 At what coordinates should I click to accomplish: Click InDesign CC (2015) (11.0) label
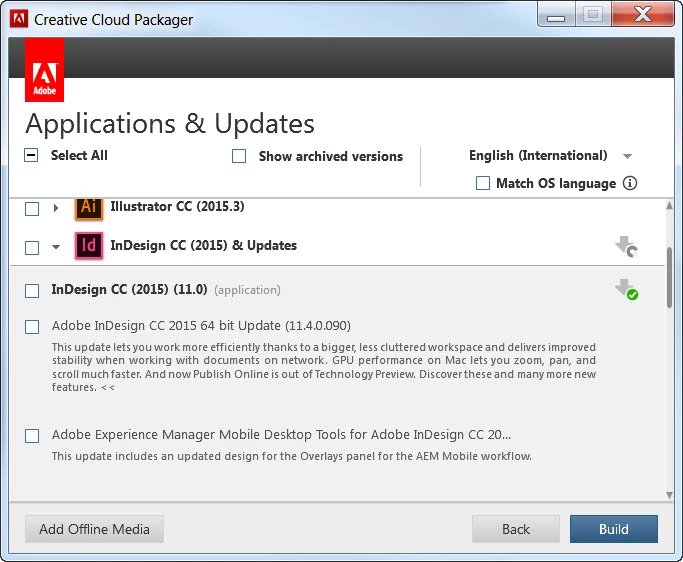click(x=129, y=289)
